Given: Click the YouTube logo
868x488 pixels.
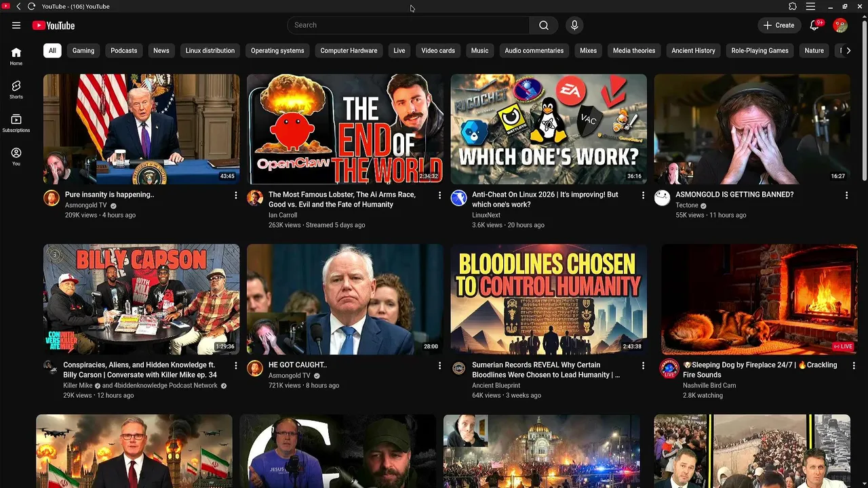Looking at the screenshot, I should pos(53,25).
